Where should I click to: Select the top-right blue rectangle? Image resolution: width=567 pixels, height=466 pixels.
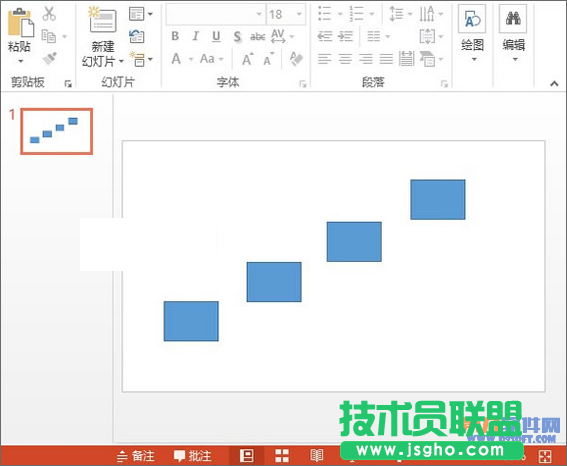pos(438,200)
